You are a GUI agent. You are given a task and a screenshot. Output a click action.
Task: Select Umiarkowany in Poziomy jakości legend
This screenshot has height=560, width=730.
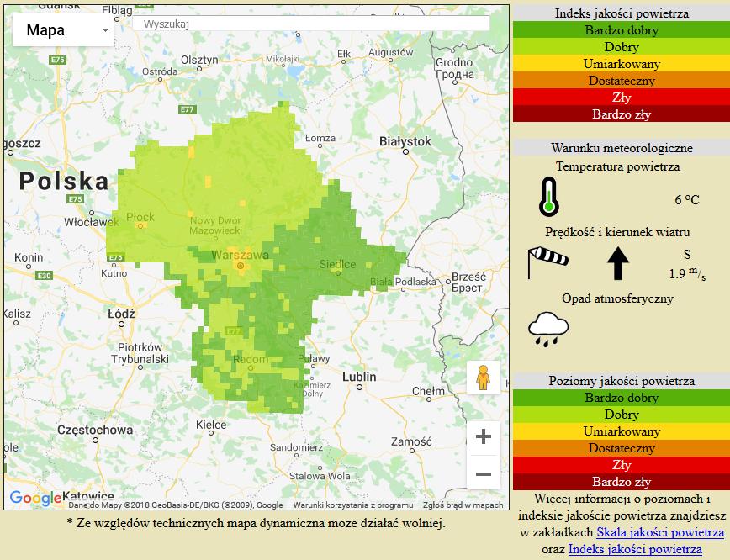pos(622,431)
